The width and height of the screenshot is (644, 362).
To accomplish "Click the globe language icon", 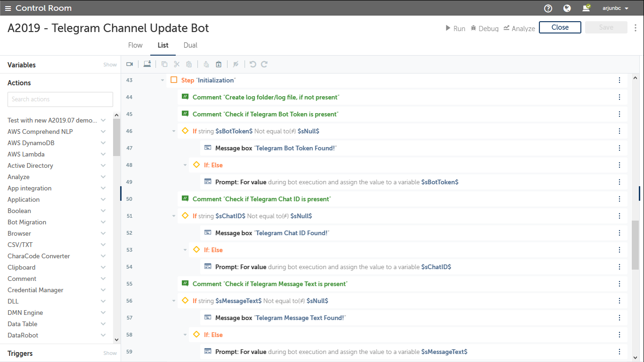I will pyautogui.click(x=567, y=8).
